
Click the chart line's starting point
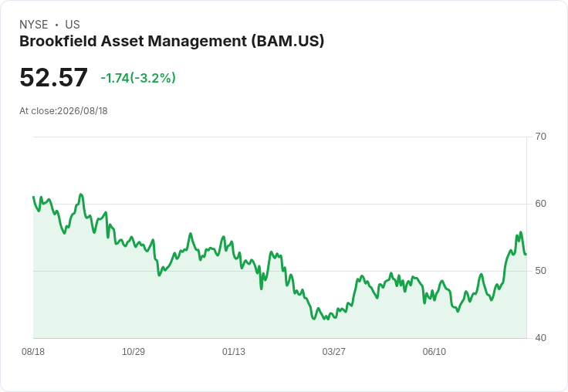point(33,197)
